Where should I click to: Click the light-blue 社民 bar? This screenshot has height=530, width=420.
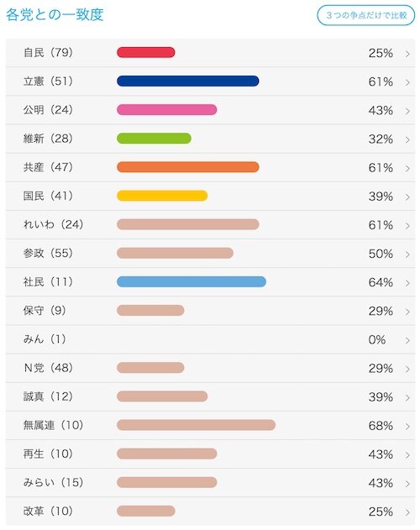192,281
